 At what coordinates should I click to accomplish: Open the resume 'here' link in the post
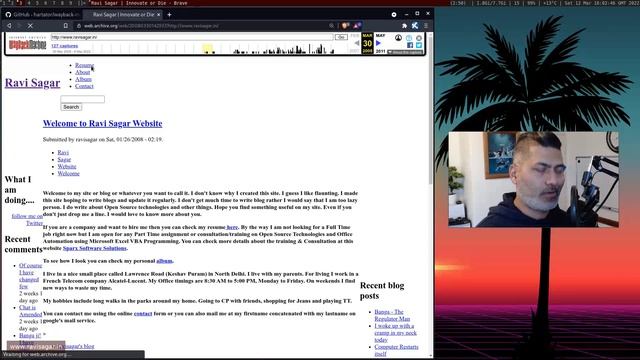tap(232, 227)
